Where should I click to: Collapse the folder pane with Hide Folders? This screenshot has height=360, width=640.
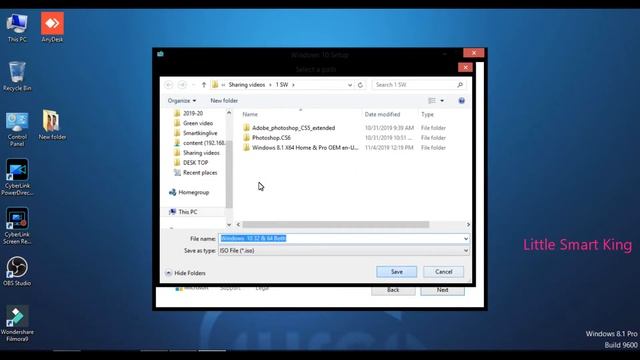pos(185,273)
